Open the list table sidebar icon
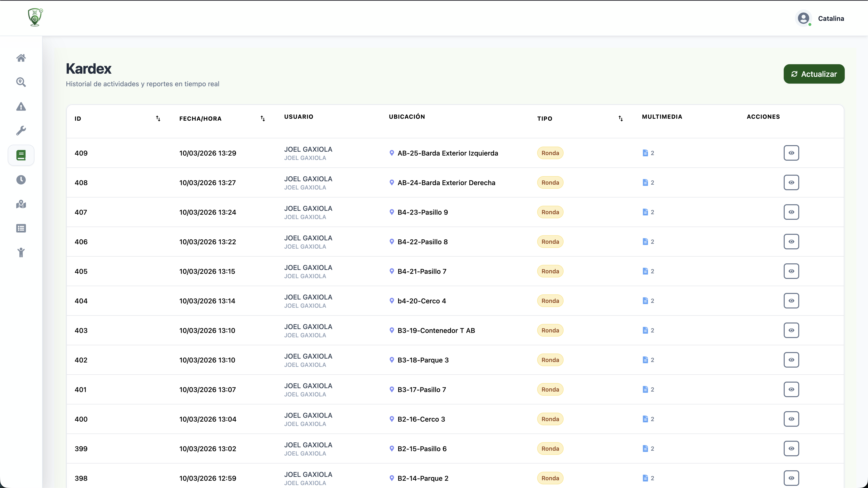Screen dimensions: 868x488 point(21,228)
